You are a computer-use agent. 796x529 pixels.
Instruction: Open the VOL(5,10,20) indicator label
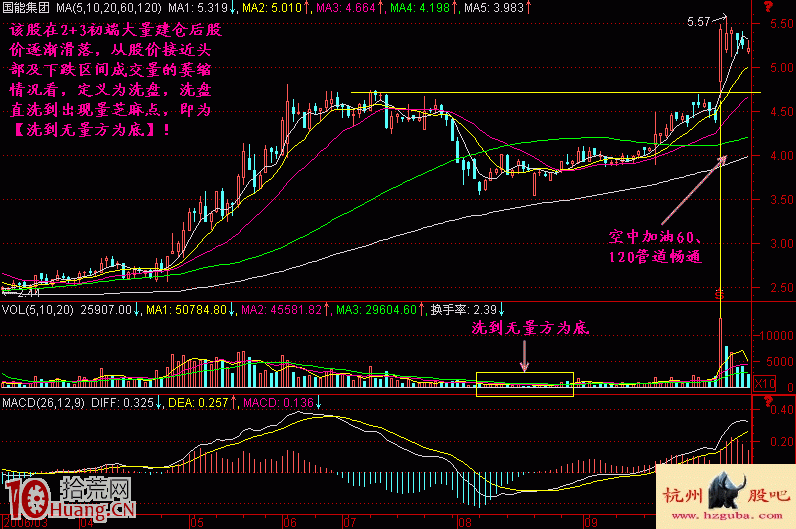(x=38, y=310)
